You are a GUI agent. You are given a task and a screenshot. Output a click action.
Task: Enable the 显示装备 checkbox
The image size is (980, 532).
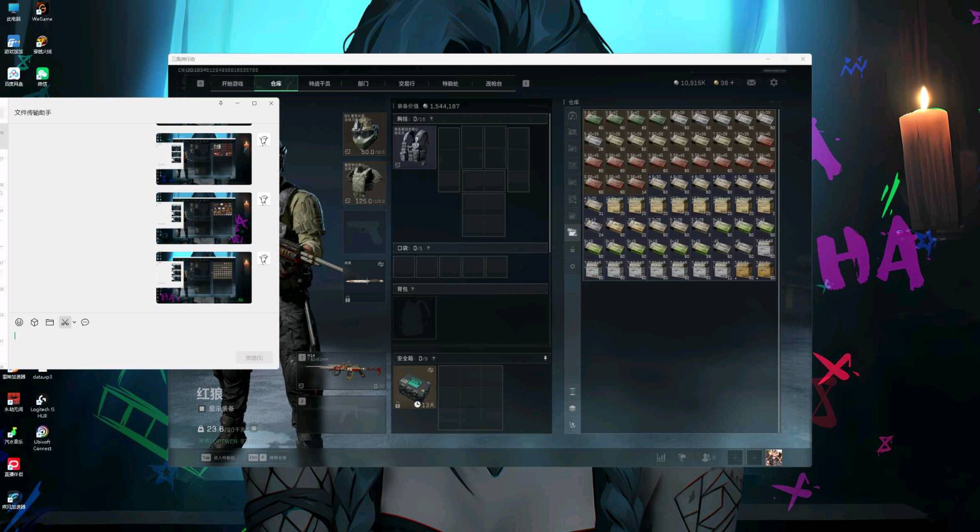click(202, 408)
